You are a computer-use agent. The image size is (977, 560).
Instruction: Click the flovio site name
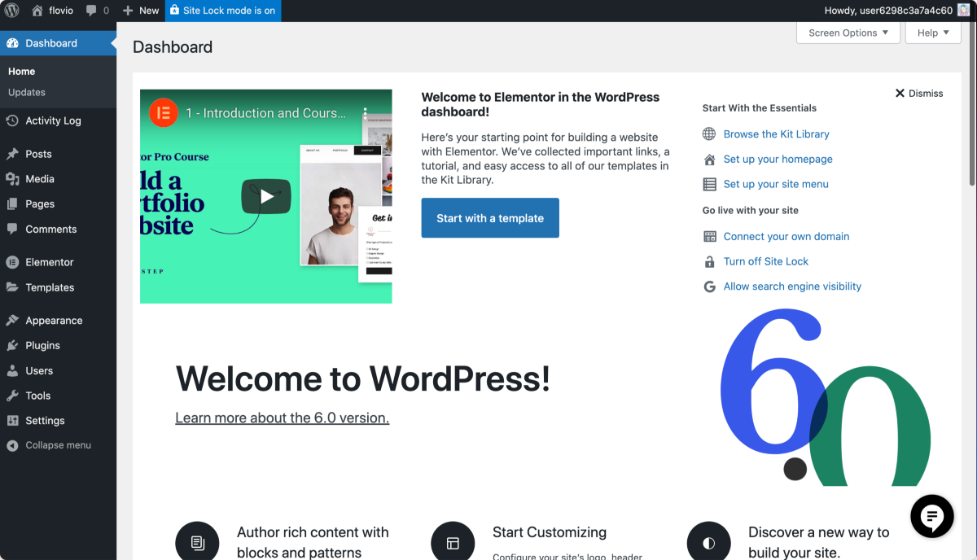[x=61, y=11]
